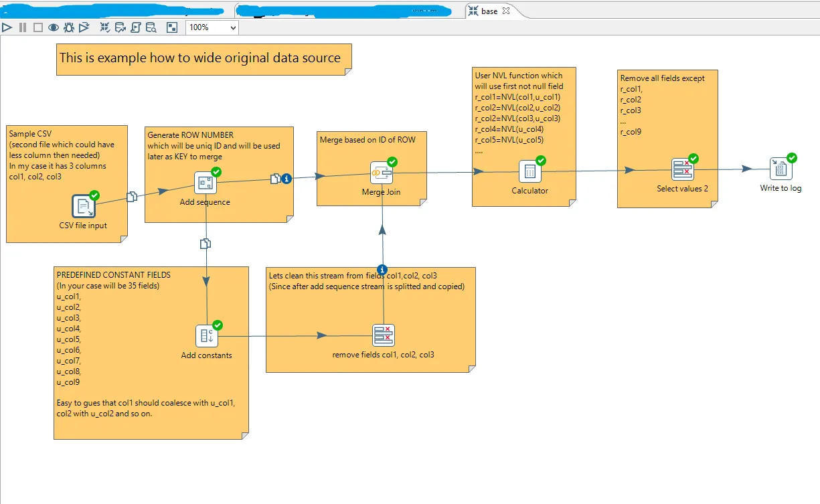Click the 'This is example how to wide' note
Screen dimensions: 820x504
point(203,58)
